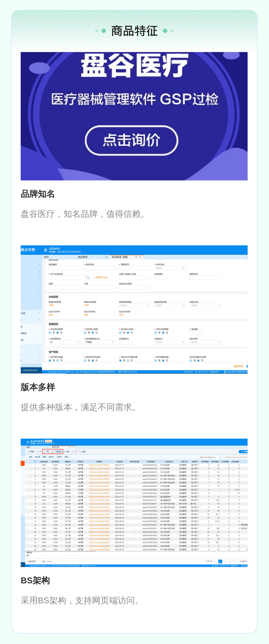Image resolution: width=269 pixels, height=644 pixels.
Task: Click the 新建 plus icon button
Action: coord(31,452)
